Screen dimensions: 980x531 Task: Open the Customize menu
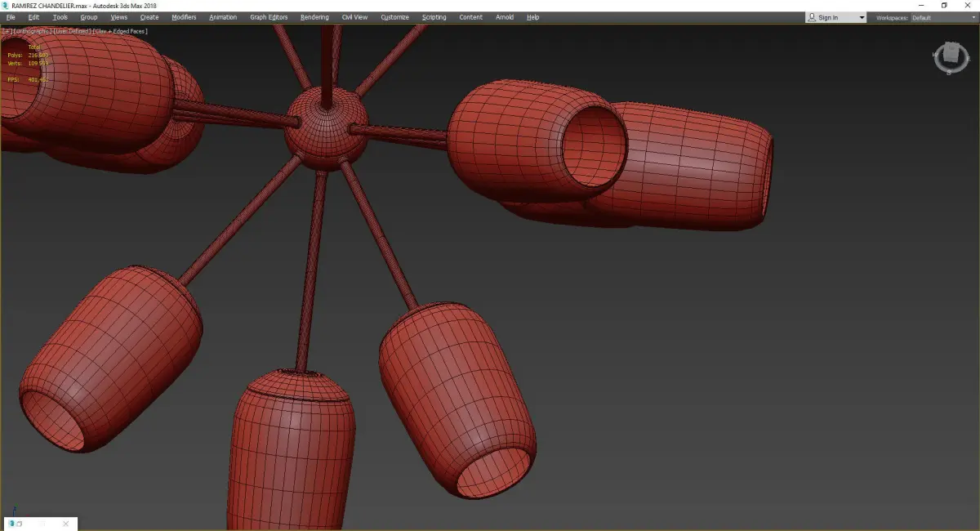[394, 17]
